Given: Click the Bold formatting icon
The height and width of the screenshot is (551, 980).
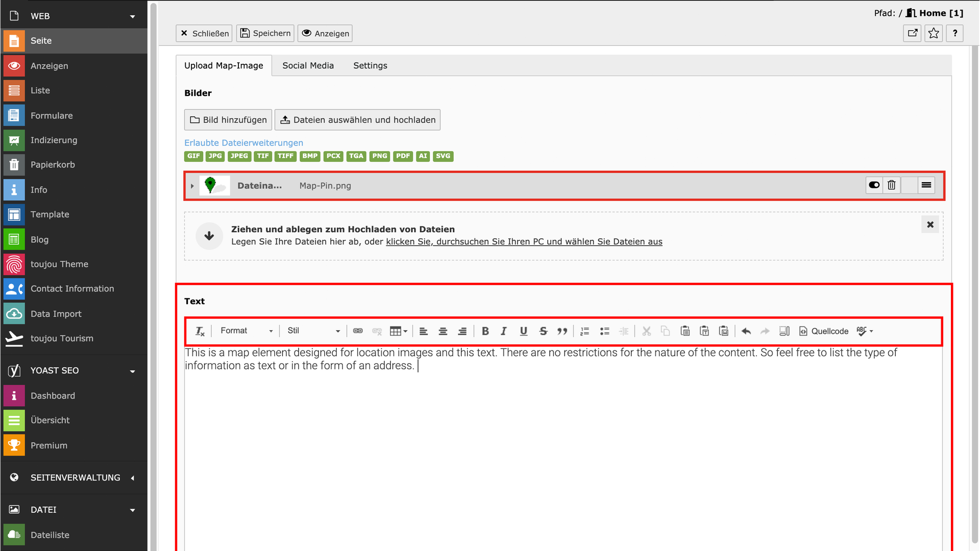Looking at the screenshot, I should pos(485,331).
